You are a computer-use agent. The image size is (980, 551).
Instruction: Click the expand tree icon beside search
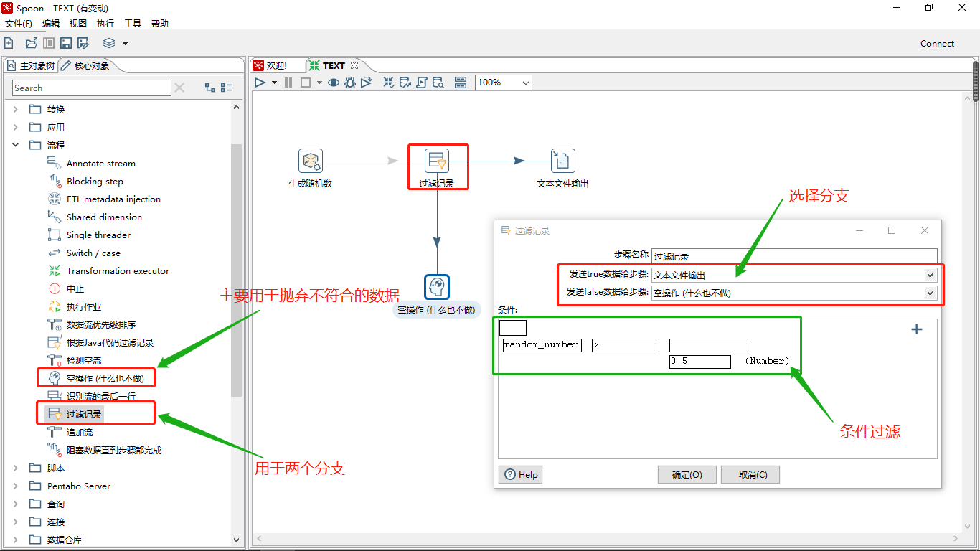click(x=210, y=88)
